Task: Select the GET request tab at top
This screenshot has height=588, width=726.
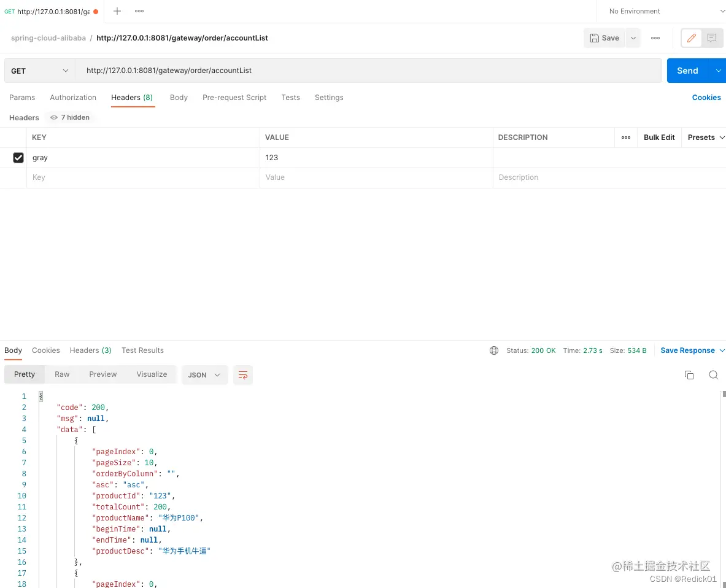Action: tap(52, 12)
